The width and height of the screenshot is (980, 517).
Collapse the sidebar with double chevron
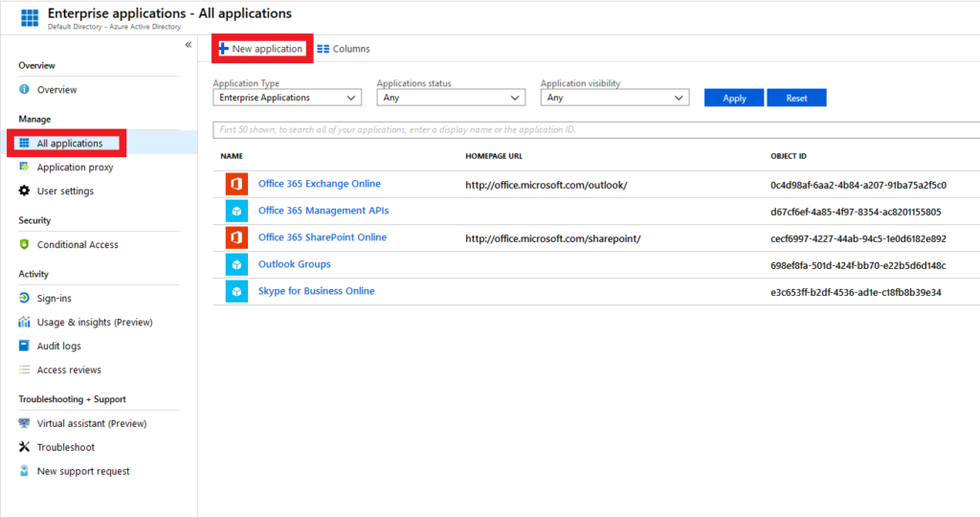pyautogui.click(x=189, y=44)
